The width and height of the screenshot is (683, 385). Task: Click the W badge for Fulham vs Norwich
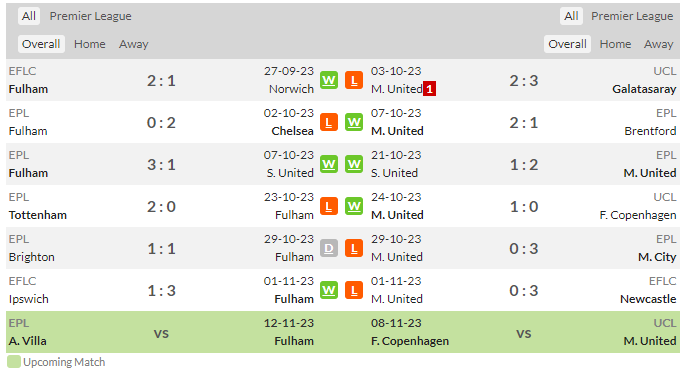(x=329, y=81)
